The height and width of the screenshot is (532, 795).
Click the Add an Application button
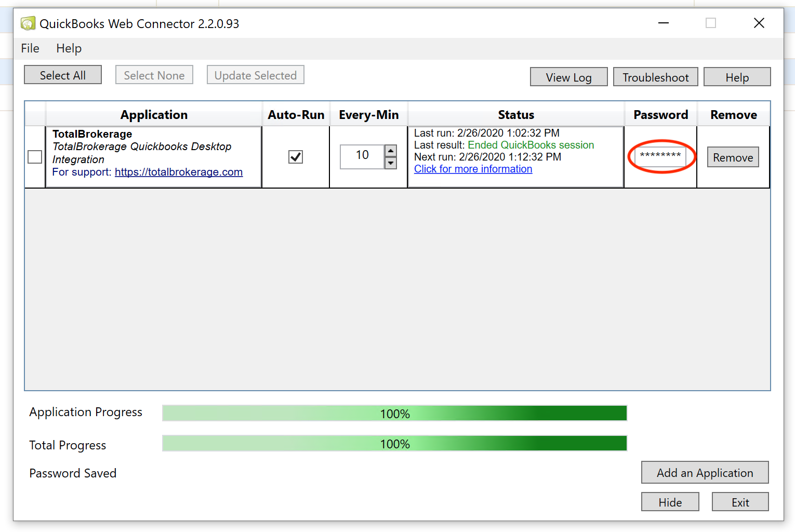coord(705,472)
